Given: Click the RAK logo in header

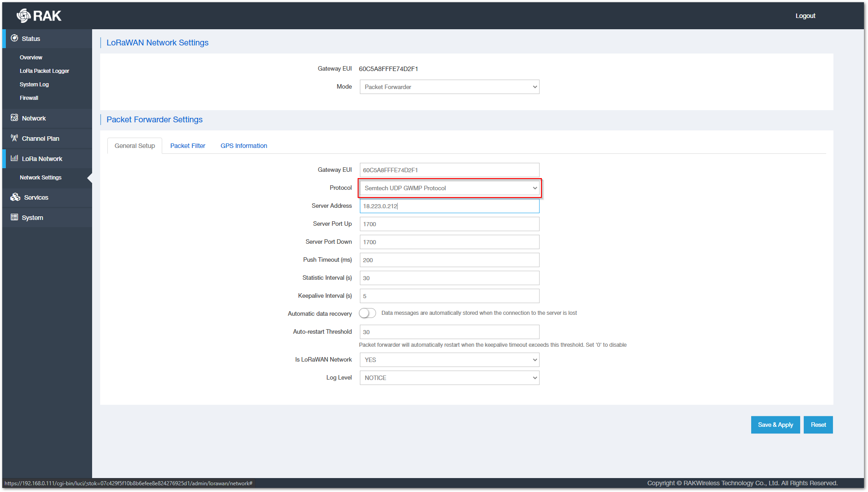Looking at the screenshot, I should pyautogui.click(x=39, y=16).
